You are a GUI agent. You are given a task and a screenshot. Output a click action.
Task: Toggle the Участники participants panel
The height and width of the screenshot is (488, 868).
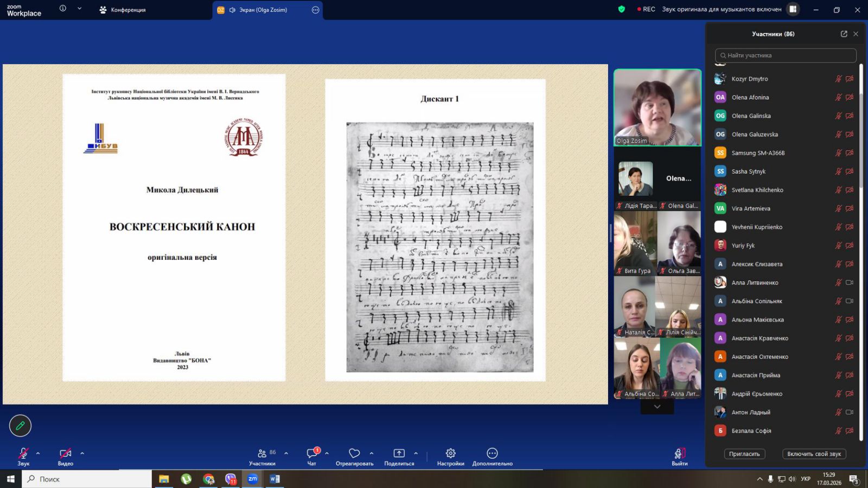[x=262, y=453]
